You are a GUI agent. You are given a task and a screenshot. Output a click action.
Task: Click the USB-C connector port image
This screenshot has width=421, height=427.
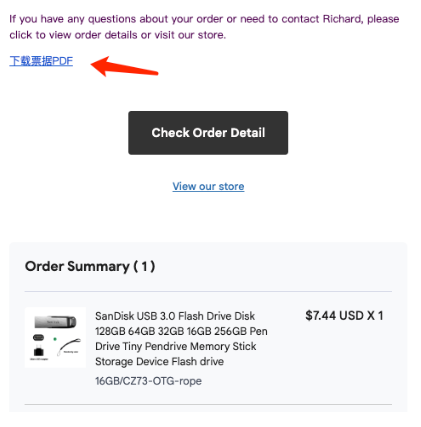(38, 338)
